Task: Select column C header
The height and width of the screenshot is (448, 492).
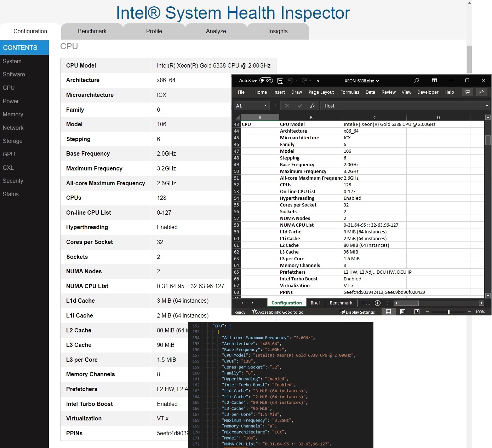Action: tap(374, 117)
